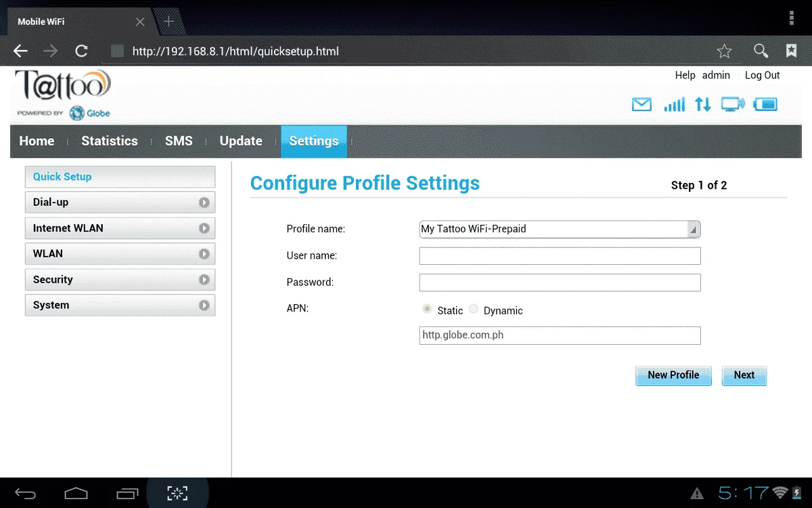Click the Tattoo logo
Screen dimensions: 812x508
pos(62,85)
